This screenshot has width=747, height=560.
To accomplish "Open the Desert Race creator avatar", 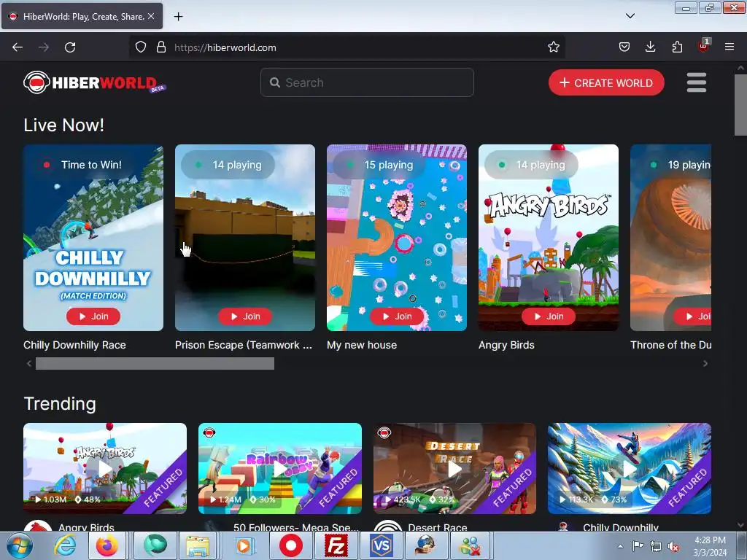I will (x=388, y=526).
